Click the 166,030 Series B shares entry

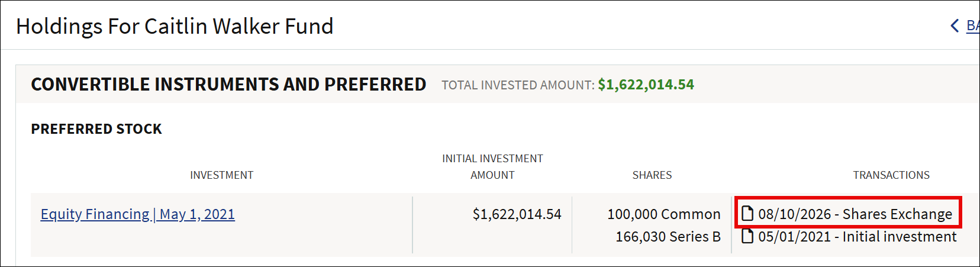click(x=668, y=236)
